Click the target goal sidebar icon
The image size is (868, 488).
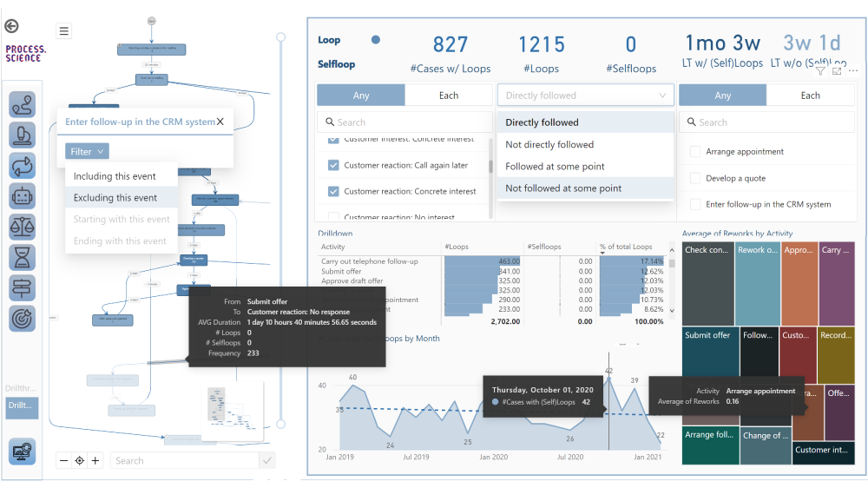(23, 319)
